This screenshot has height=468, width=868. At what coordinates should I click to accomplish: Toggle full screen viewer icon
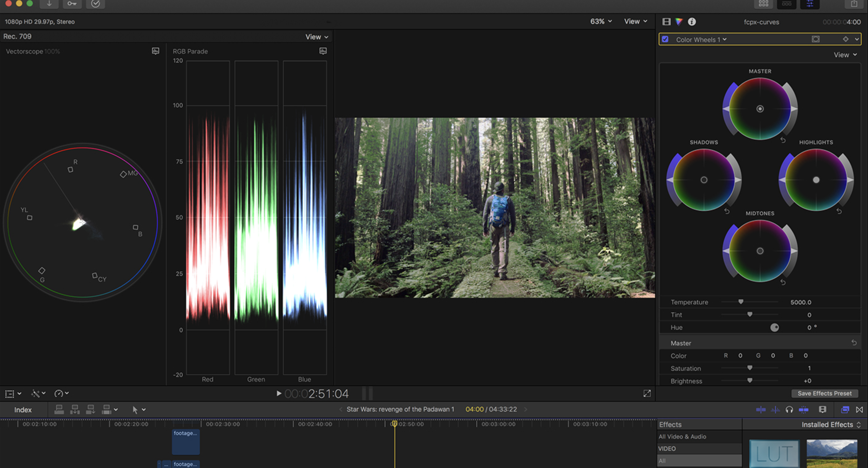[647, 393]
